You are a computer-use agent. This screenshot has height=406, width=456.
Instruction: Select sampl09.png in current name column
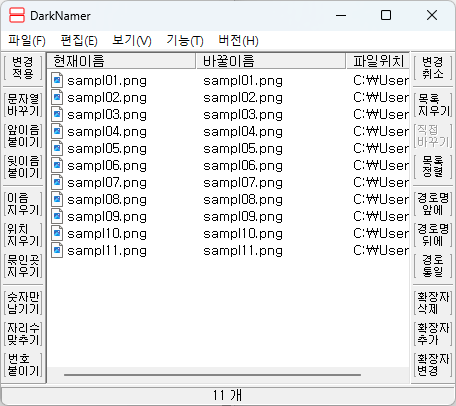click(107, 217)
